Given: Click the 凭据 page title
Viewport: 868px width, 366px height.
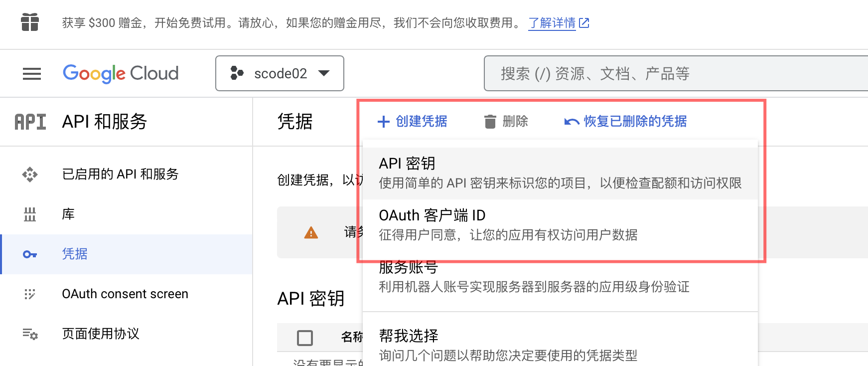Looking at the screenshot, I should (x=295, y=122).
